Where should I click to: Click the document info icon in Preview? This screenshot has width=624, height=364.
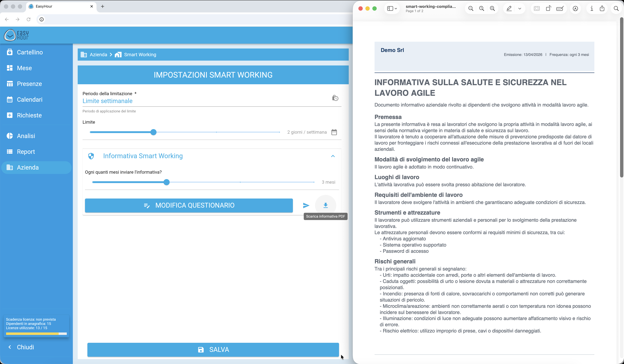click(x=591, y=8)
